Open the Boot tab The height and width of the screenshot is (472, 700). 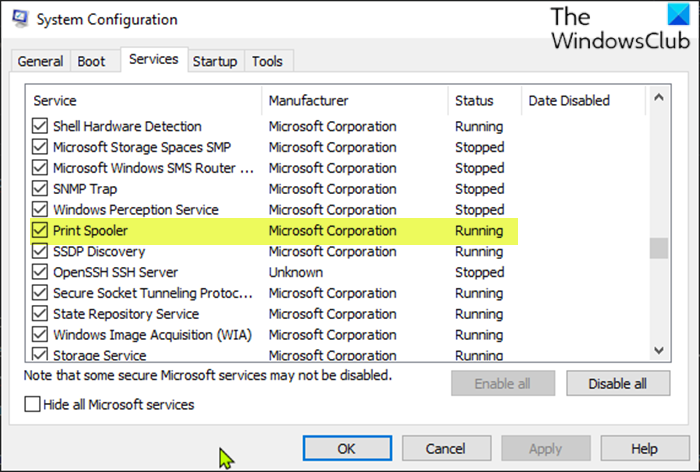[x=91, y=62]
